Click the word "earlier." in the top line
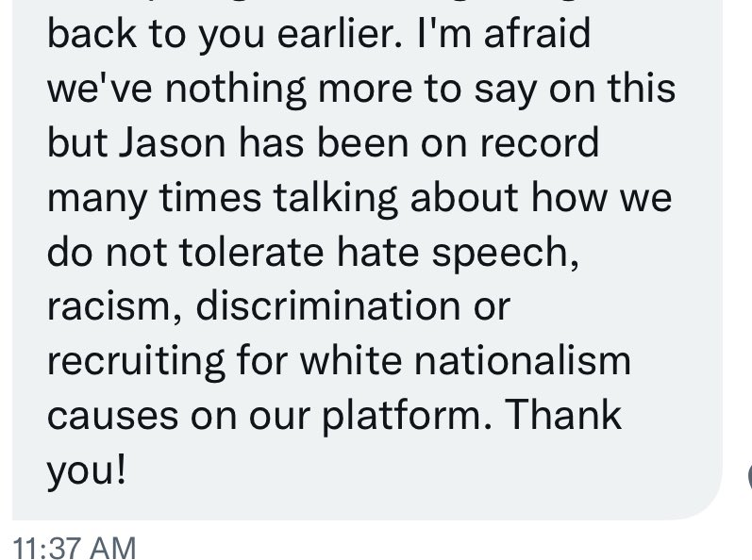 click(x=340, y=34)
